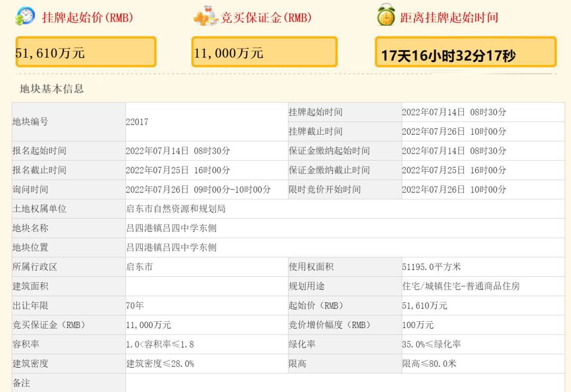Click the 保证金缴纳截止时间 label
571x392 pixels.
pyautogui.click(x=329, y=170)
